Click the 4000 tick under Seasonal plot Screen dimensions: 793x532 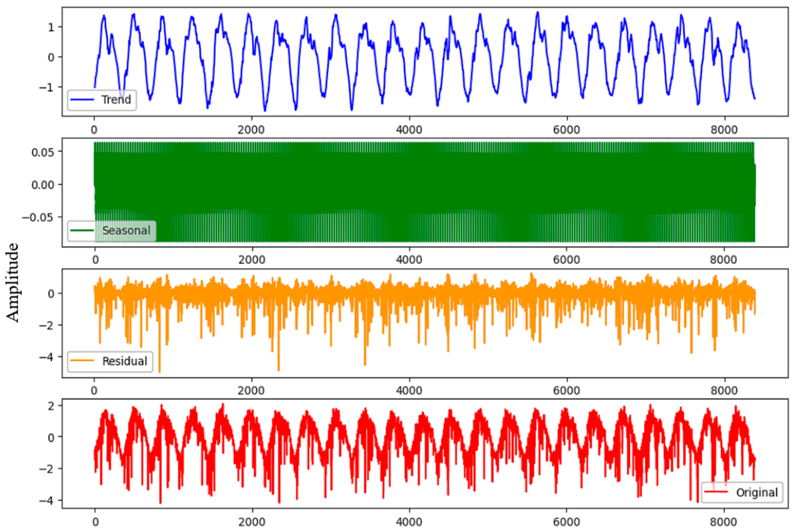click(409, 260)
